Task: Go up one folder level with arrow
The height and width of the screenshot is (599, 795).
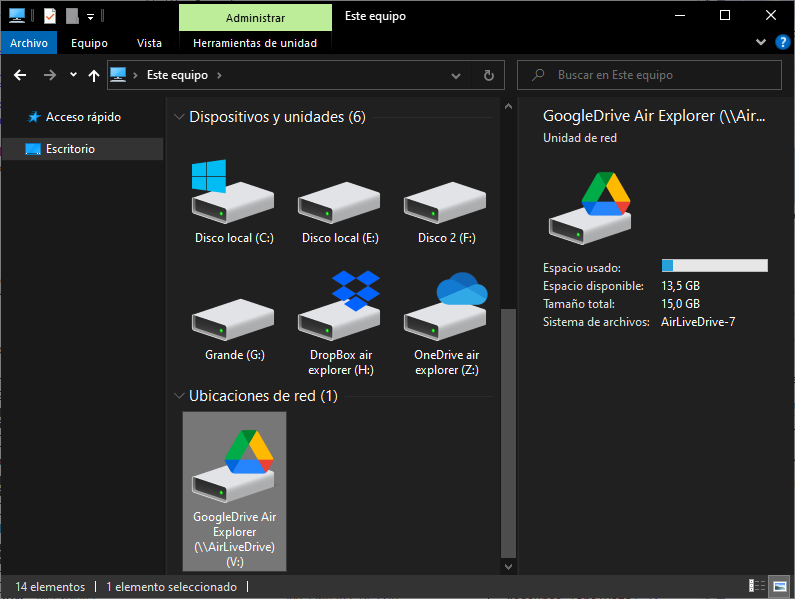Action: click(x=94, y=75)
